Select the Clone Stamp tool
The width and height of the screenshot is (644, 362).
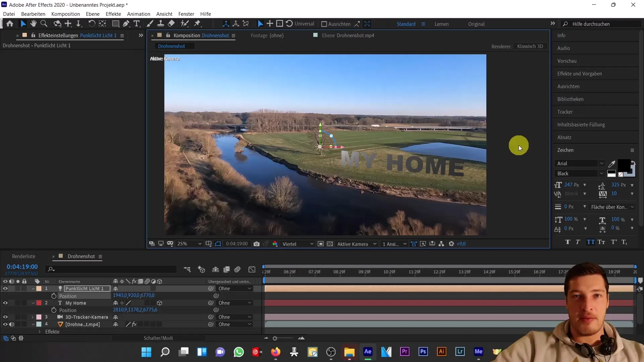tap(161, 24)
